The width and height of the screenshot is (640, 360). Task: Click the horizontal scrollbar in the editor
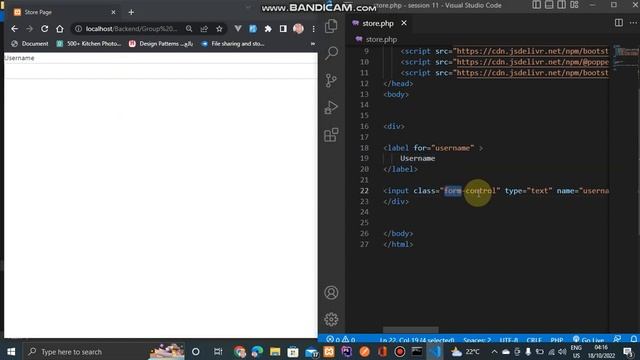pos(411,329)
